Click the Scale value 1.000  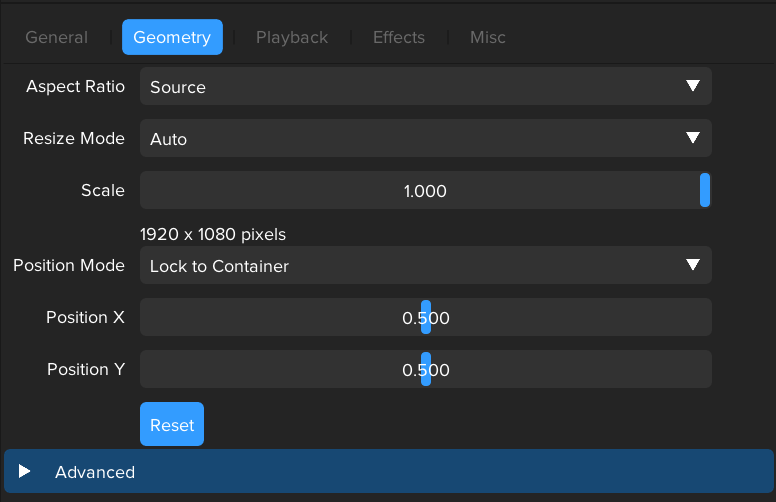(425, 191)
